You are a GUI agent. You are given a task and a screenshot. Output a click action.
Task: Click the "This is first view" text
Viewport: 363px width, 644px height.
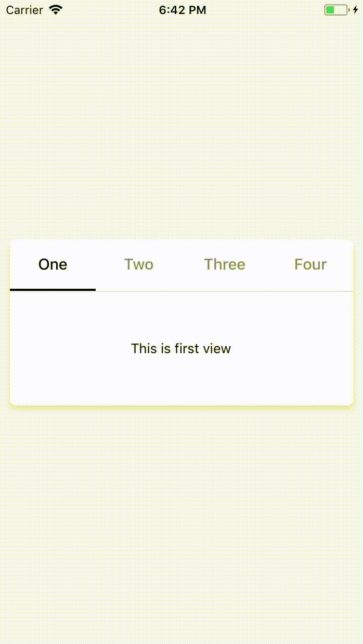(x=181, y=348)
